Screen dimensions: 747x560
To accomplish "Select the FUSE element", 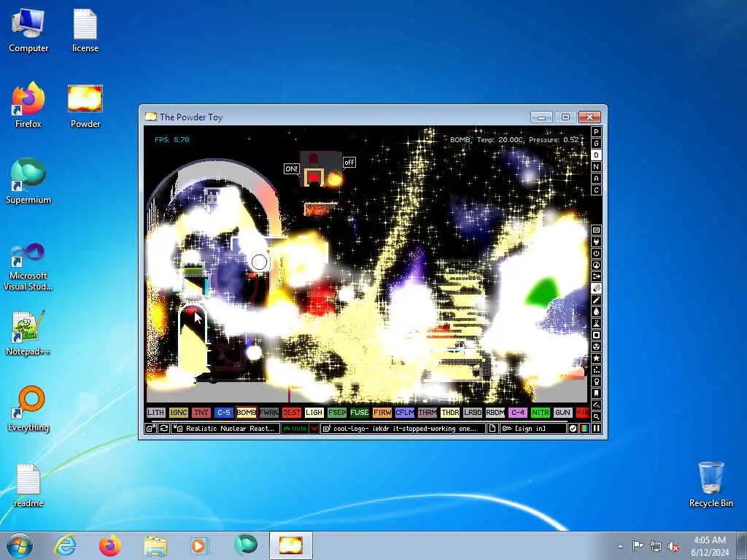I will 359,413.
